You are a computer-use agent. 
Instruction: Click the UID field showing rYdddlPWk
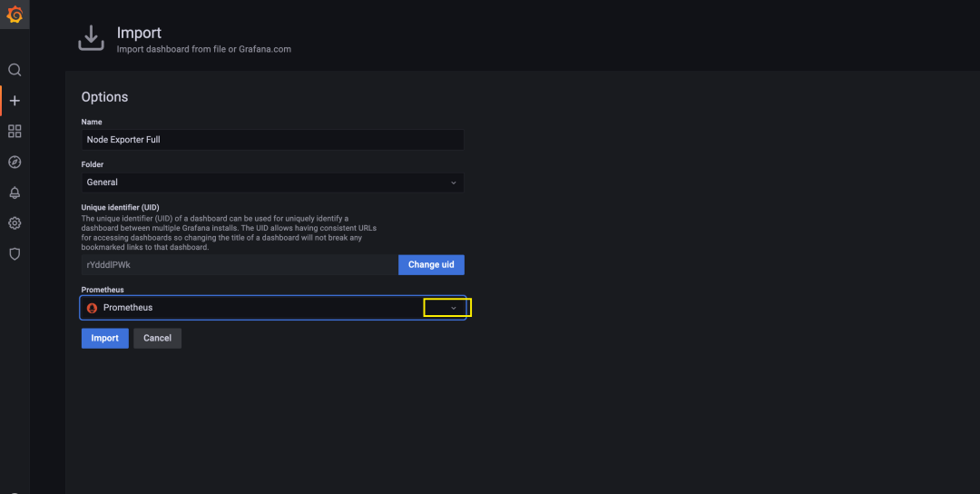click(240, 264)
